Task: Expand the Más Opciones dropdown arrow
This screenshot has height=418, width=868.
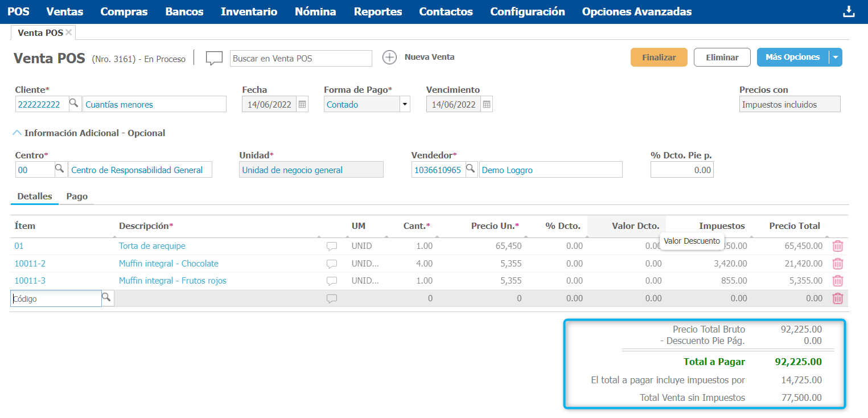Action: tap(835, 58)
